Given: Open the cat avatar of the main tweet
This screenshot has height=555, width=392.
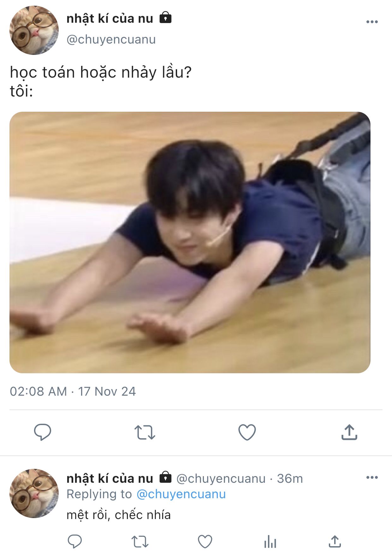Looking at the screenshot, I should [x=34, y=30].
